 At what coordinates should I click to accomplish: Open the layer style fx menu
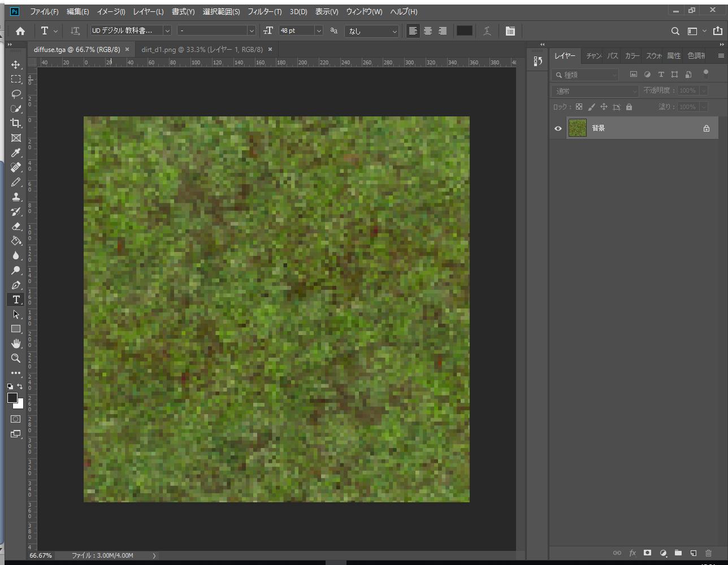(632, 553)
